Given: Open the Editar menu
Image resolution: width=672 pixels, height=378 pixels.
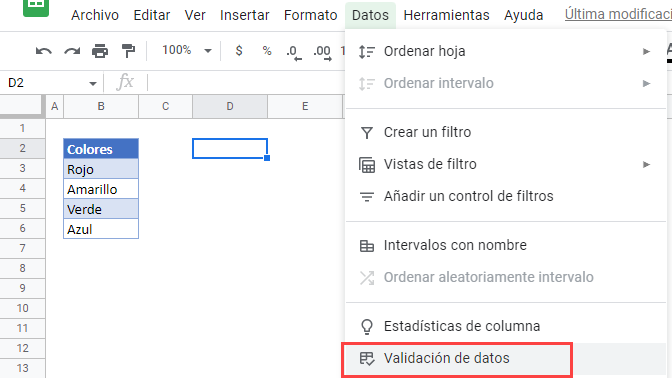Looking at the screenshot, I should tap(152, 15).
